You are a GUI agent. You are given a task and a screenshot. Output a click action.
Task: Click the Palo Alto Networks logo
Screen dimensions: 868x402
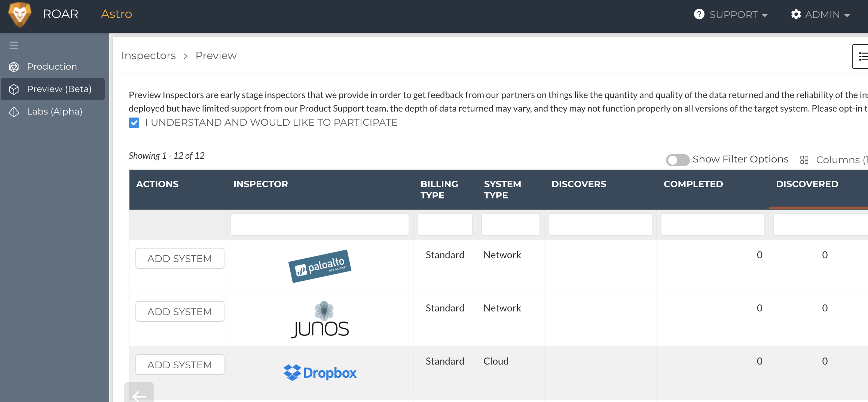coord(320,266)
